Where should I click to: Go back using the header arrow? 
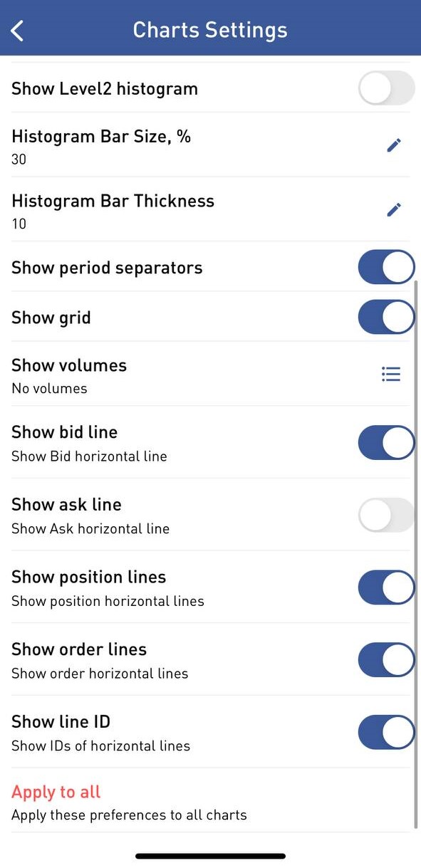pos(18,31)
